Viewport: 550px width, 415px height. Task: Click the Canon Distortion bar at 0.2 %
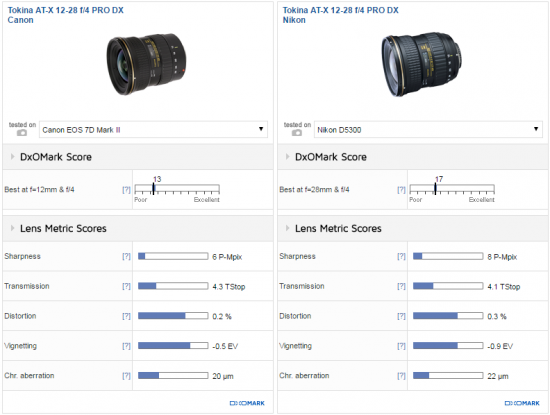(x=173, y=316)
